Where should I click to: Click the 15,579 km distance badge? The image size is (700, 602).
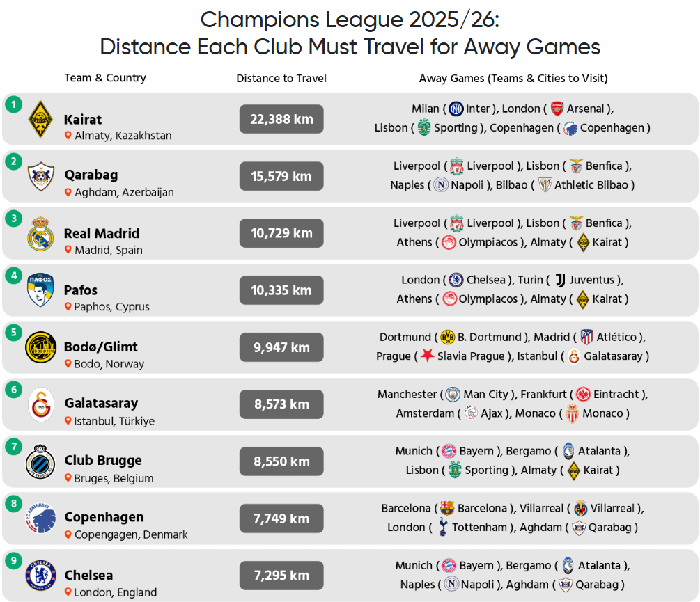tap(281, 176)
